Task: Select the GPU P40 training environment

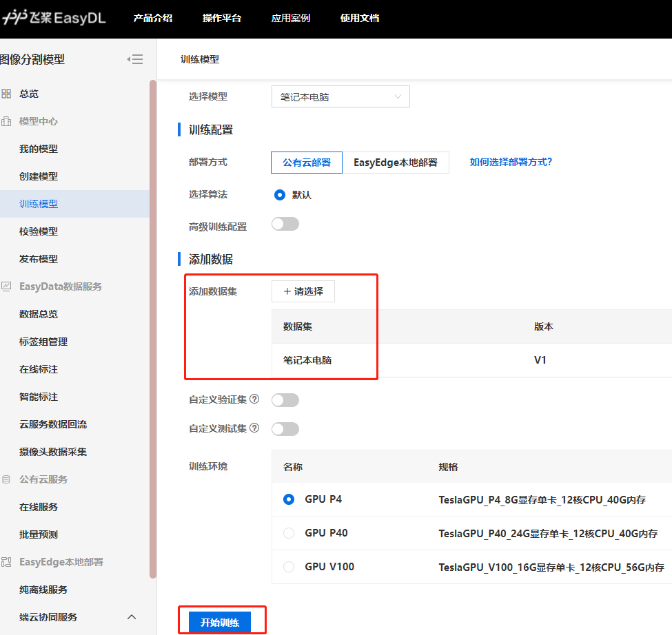Action: (x=288, y=533)
